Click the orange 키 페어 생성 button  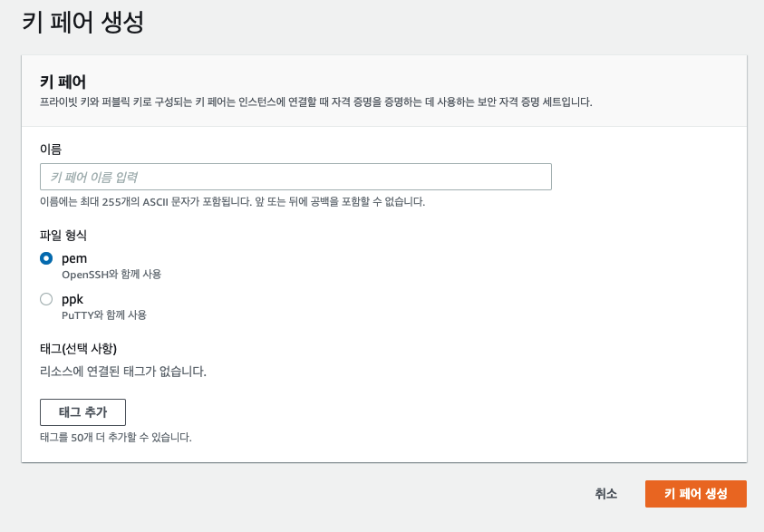[696, 494]
